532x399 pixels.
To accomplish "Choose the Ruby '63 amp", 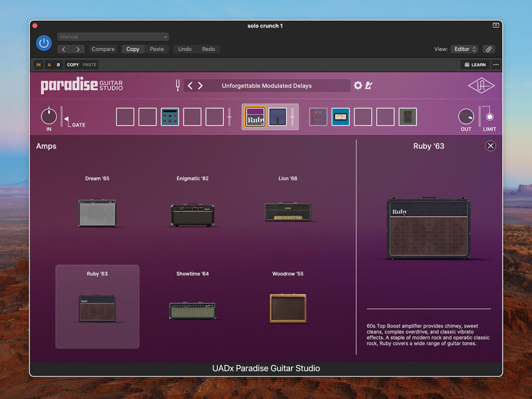I will (x=97, y=307).
